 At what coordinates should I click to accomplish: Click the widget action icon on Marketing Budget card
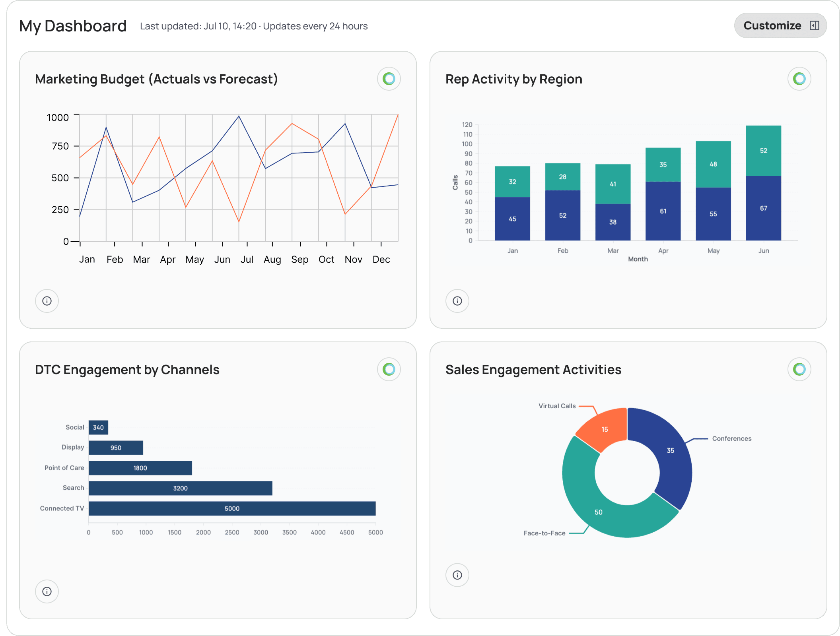pyautogui.click(x=388, y=79)
